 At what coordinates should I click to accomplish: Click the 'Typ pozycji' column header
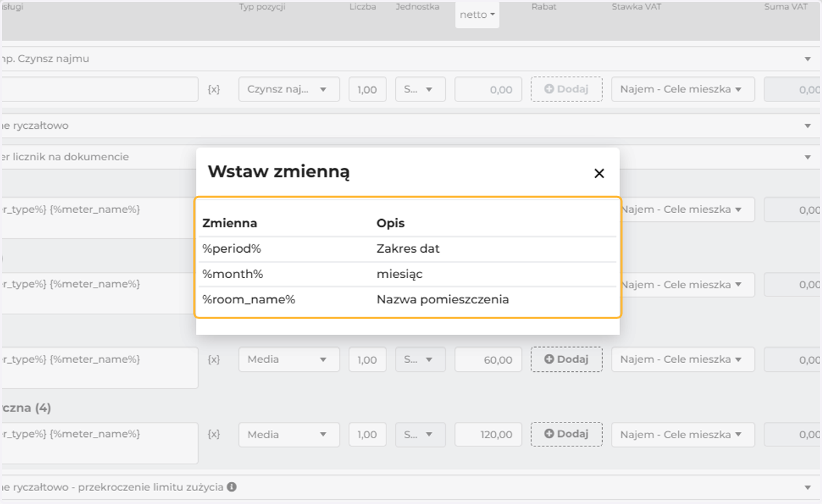pyautogui.click(x=262, y=7)
